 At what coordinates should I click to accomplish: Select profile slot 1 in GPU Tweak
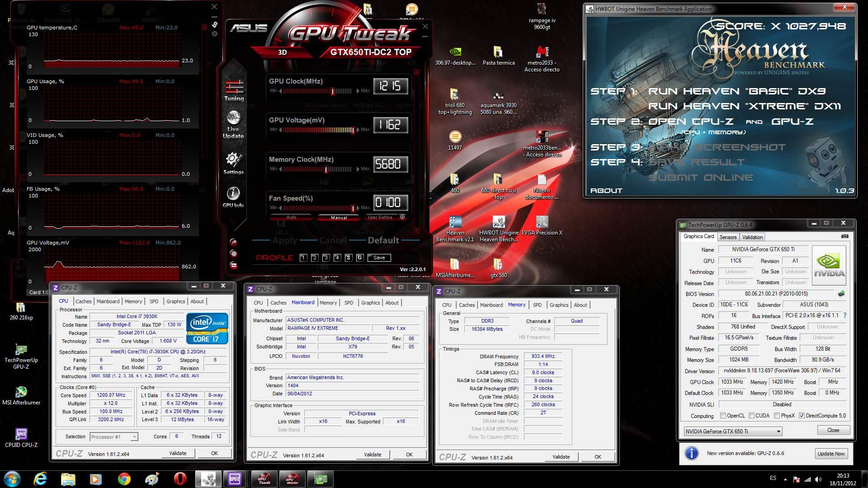point(303,258)
